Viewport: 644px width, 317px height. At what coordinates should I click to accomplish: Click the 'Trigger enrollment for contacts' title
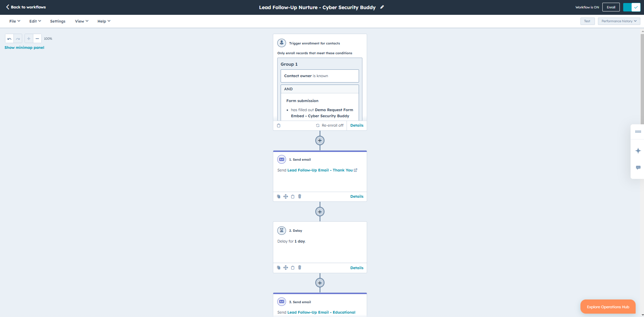314,43
